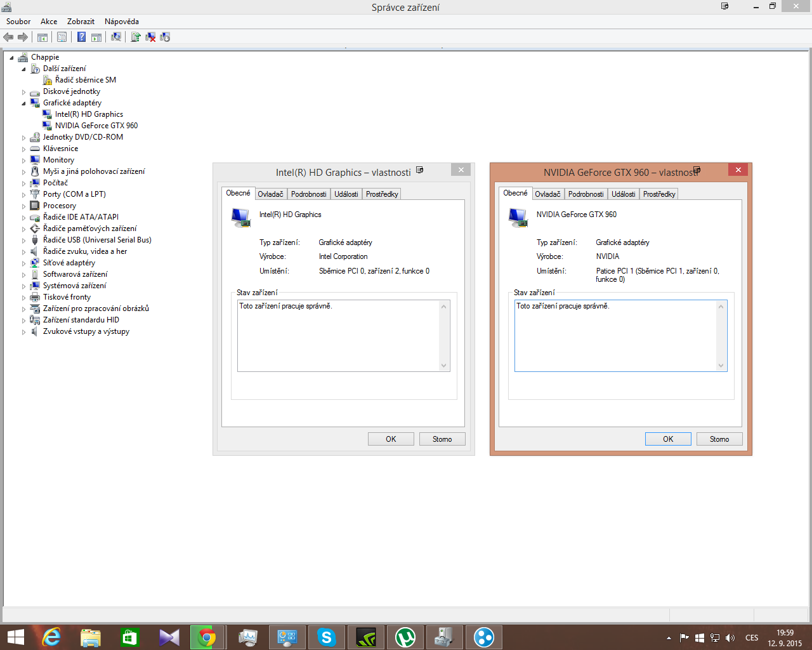The width and height of the screenshot is (812, 650).
Task: Click Storno in NVIDIA GTX 960 dialog
Action: pyautogui.click(x=719, y=439)
